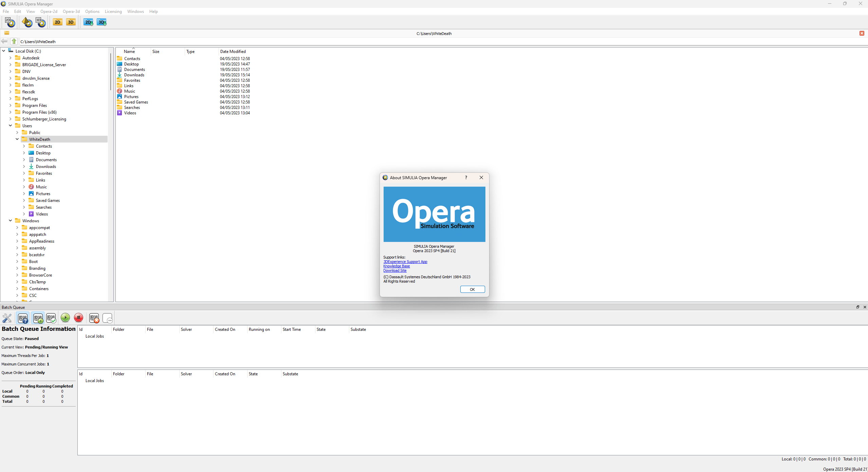The height and width of the screenshot is (472, 868).
Task: Launch the Opera-3d post processor icon
Action: click(x=41, y=22)
